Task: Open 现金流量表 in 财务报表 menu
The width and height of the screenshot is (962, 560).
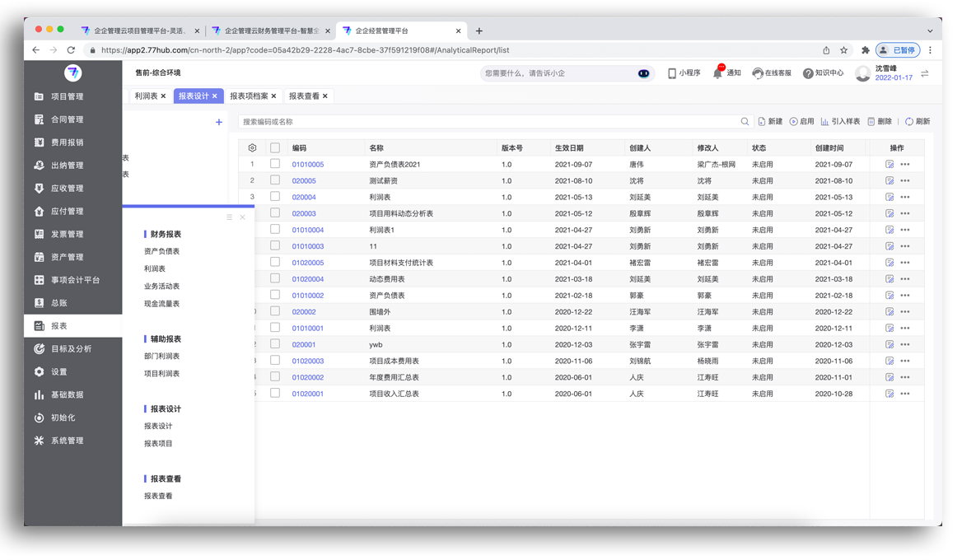Action: (162, 304)
